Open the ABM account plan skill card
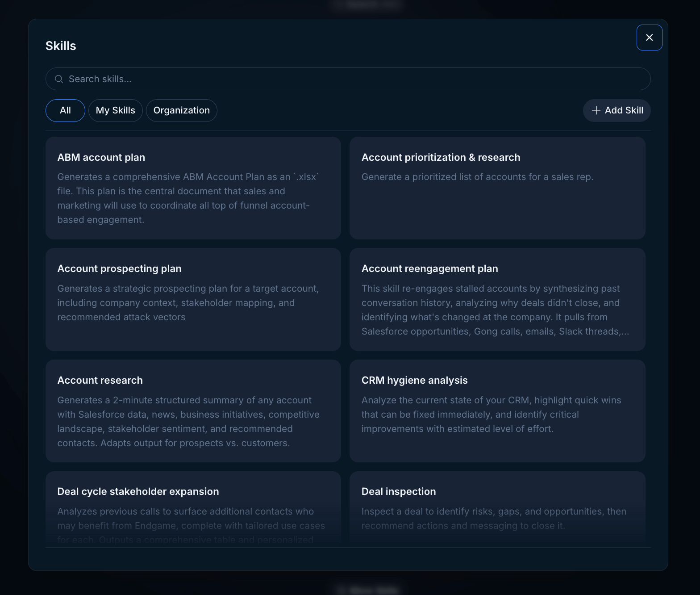Image resolution: width=700 pixels, height=595 pixels. [193, 188]
